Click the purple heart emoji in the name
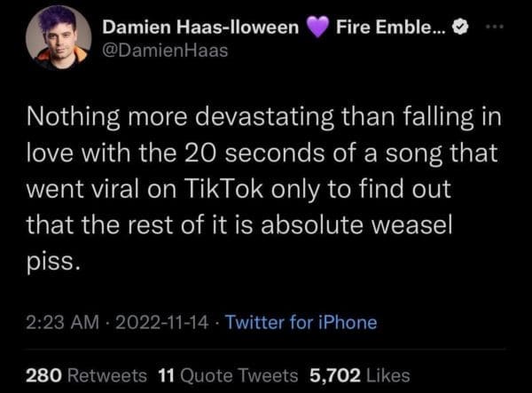Viewport: 532px width, 393px height. click(x=318, y=28)
